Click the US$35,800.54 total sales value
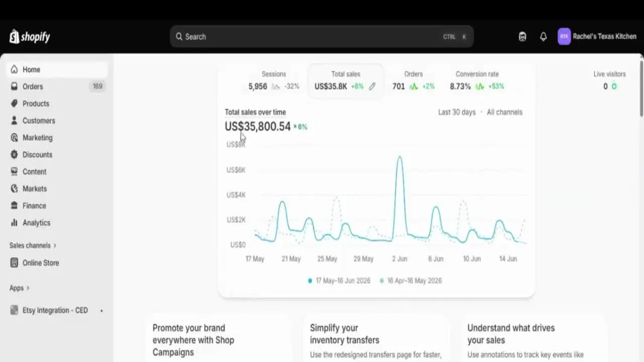 [258, 127]
